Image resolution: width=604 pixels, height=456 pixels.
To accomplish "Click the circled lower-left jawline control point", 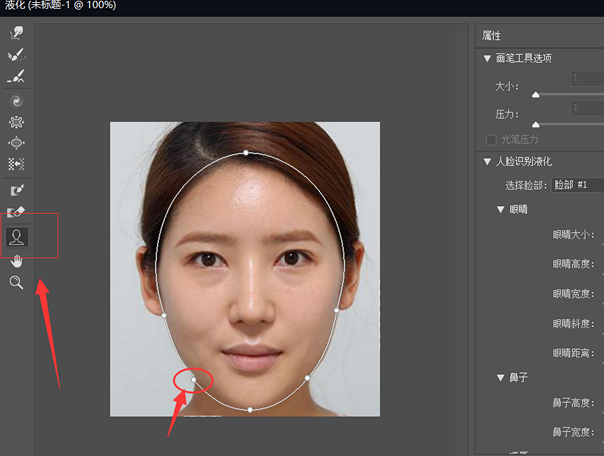I will pyautogui.click(x=193, y=380).
